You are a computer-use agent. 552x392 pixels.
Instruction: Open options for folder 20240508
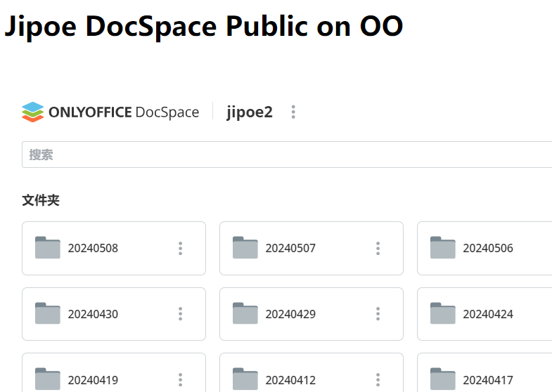coord(180,248)
